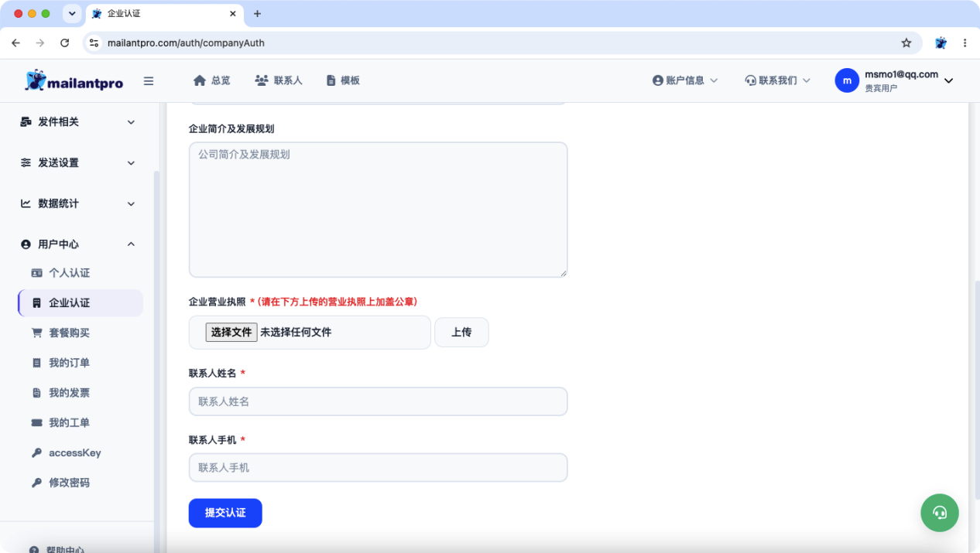Go back with the browser back arrow
The height and width of the screenshot is (553, 980).
pyautogui.click(x=16, y=43)
